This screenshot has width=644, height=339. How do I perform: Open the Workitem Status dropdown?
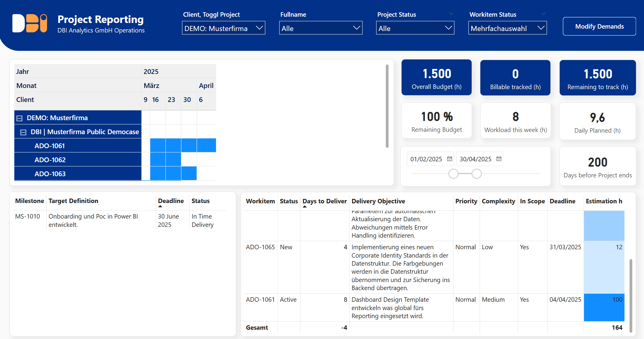[507, 28]
